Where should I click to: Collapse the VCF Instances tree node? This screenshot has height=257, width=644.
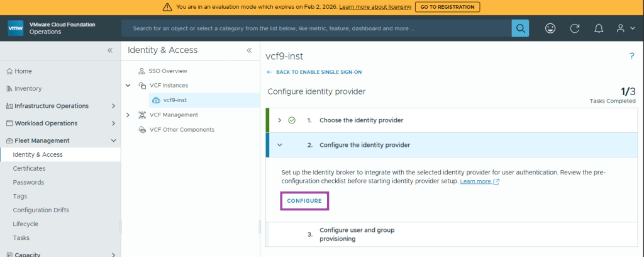coord(128,85)
